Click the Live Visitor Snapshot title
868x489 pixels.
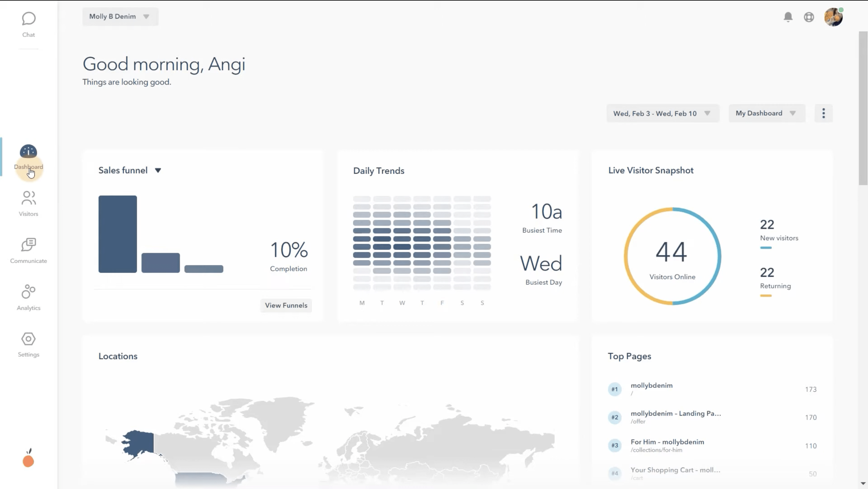(x=651, y=171)
